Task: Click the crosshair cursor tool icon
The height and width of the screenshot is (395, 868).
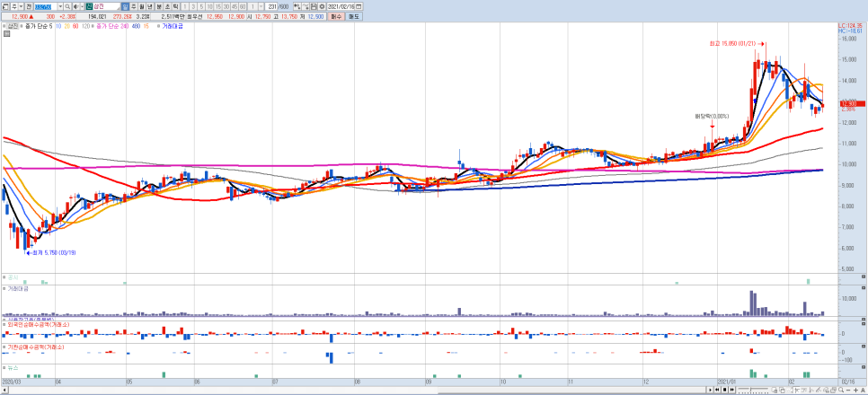Action: (x=797, y=390)
